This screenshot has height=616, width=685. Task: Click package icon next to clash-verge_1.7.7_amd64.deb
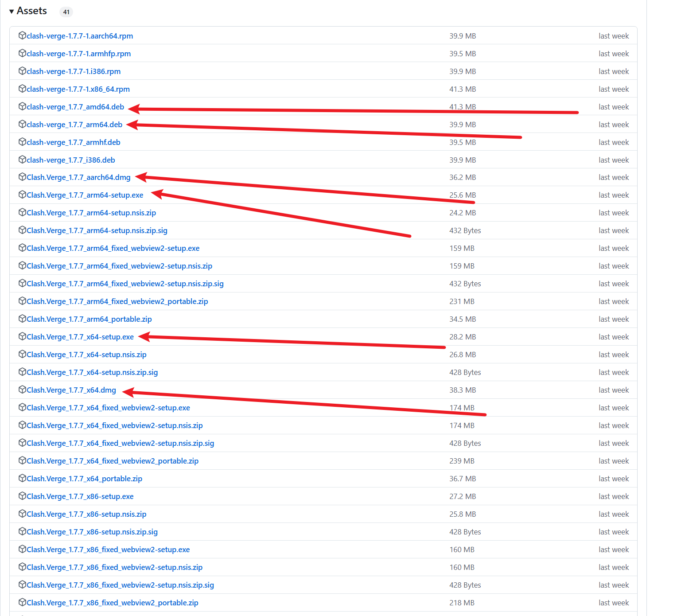coord(22,106)
